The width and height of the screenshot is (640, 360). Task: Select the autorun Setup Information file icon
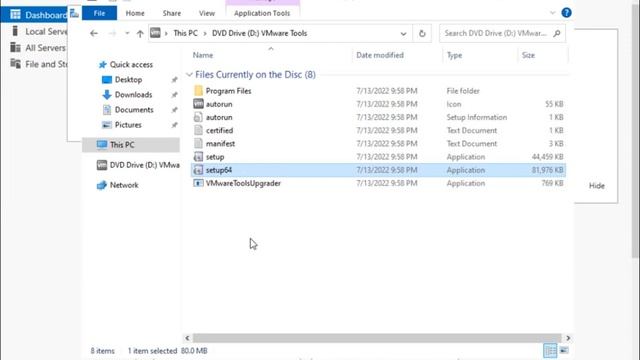(198, 117)
